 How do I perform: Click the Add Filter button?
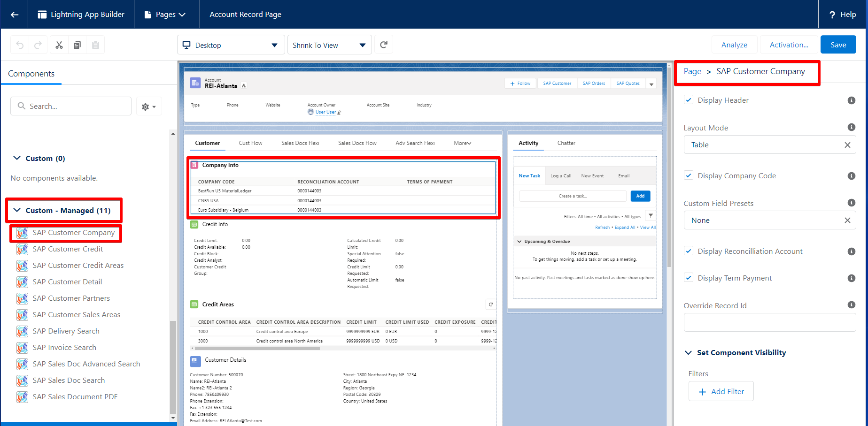(721, 391)
